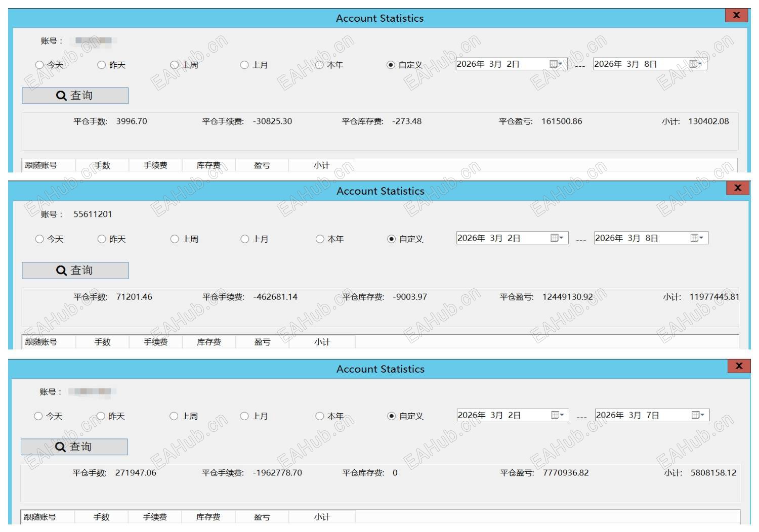Click 平仓库存费 value -273.48

click(x=407, y=121)
